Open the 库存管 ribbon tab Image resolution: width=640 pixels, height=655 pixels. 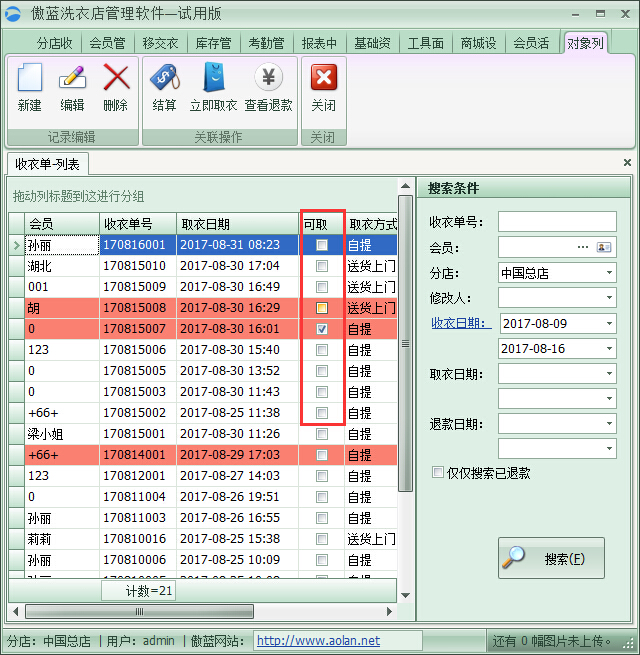(213, 43)
